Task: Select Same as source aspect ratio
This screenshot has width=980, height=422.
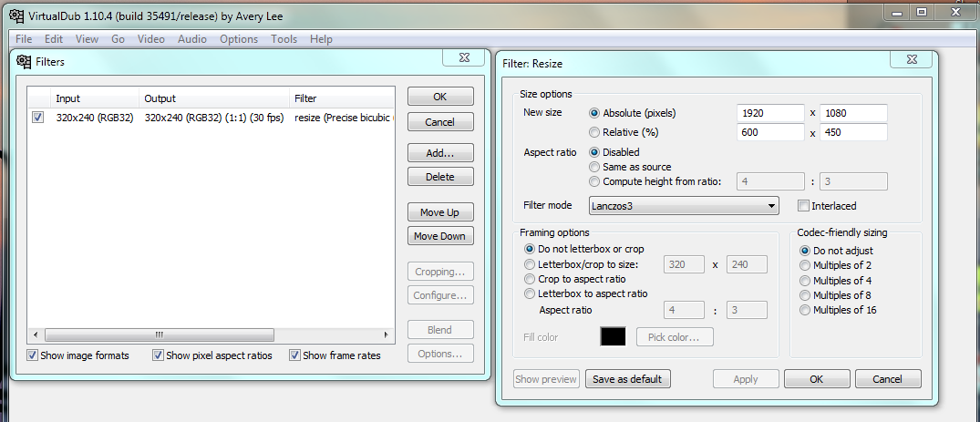Action: pos(594,167)
